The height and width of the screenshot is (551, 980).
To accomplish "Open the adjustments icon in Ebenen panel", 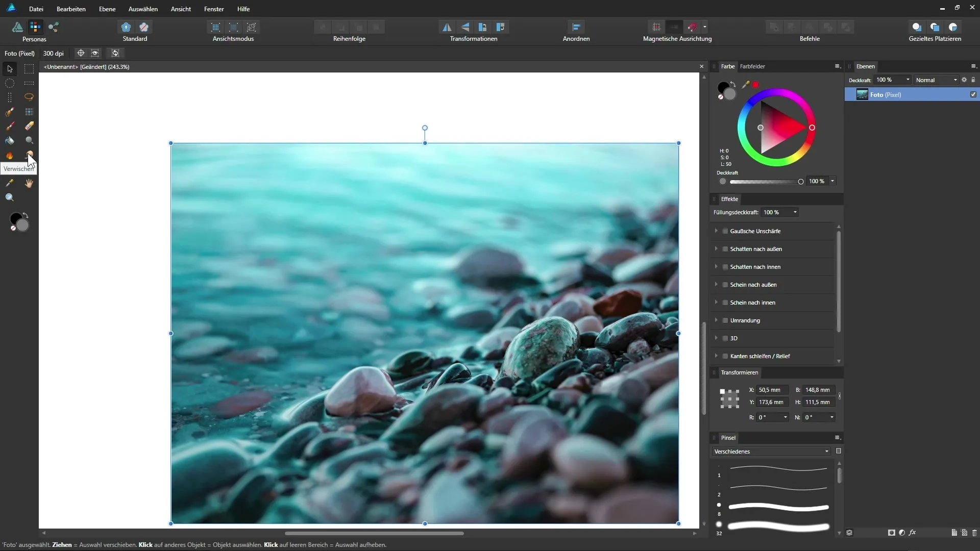I will (x=902, y=533).
